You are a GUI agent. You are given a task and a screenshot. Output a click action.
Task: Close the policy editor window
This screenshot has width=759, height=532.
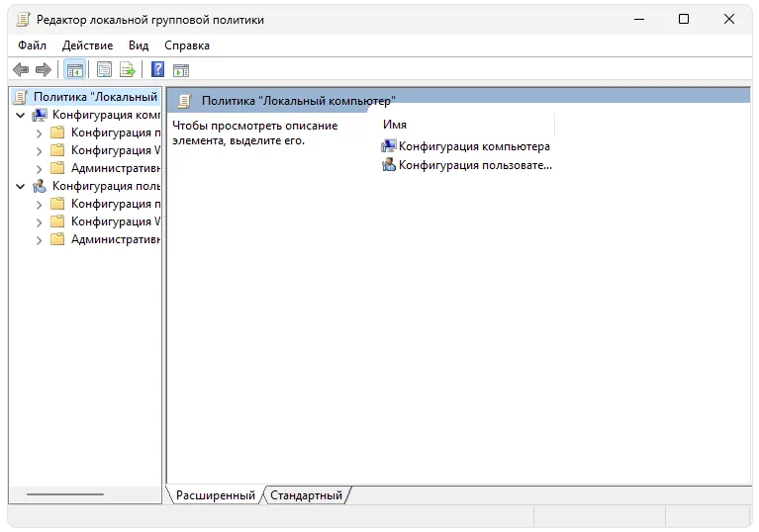coord(729,20)
